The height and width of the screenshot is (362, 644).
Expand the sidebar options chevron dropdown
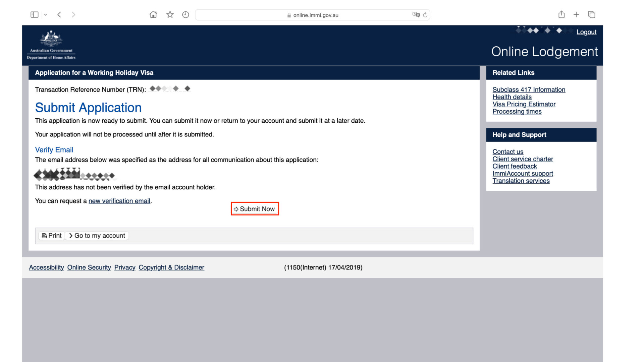[x=46, y=15]
